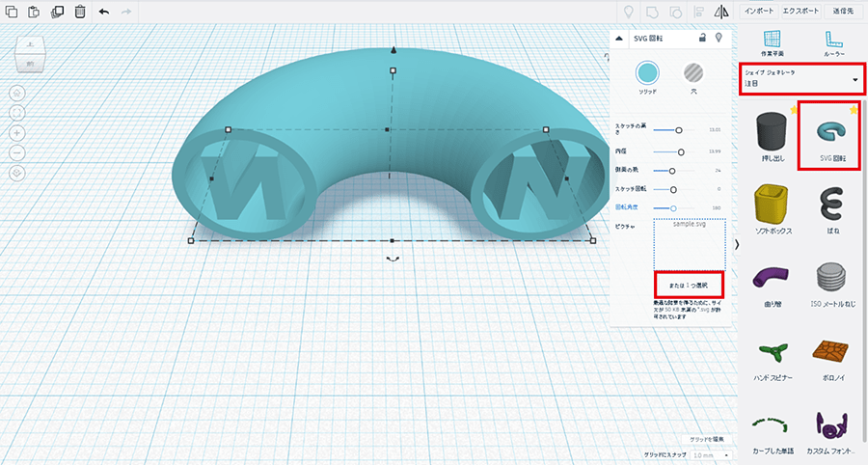Click the view cube navigator
The image size is (868, 465).
point(30,54)
